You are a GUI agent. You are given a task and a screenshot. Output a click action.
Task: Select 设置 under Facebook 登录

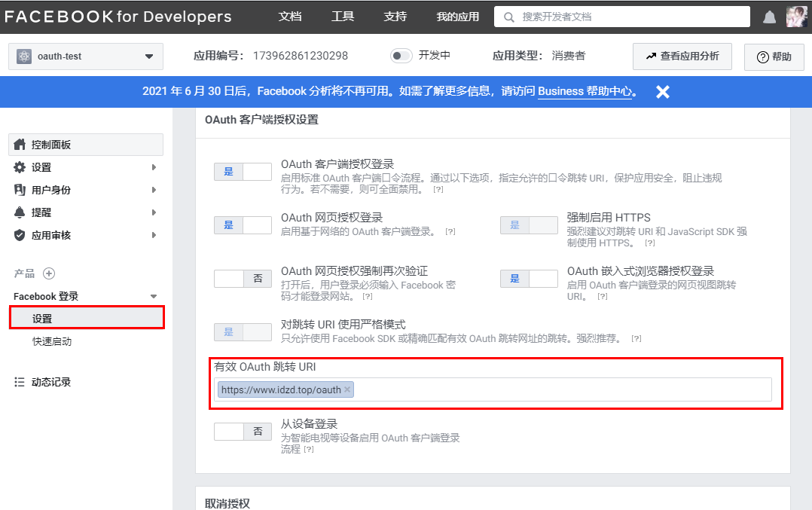pos(87,319)
